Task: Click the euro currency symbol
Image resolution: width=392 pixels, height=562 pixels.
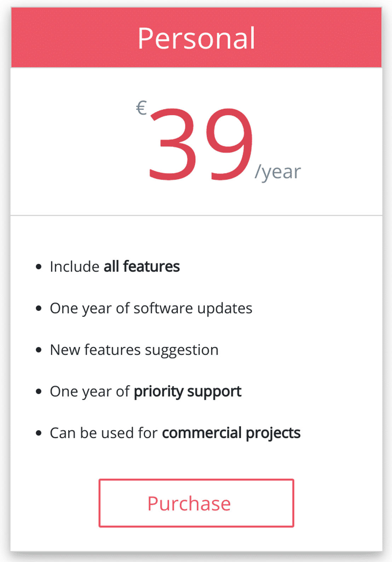Action: [x=142, y=108]
